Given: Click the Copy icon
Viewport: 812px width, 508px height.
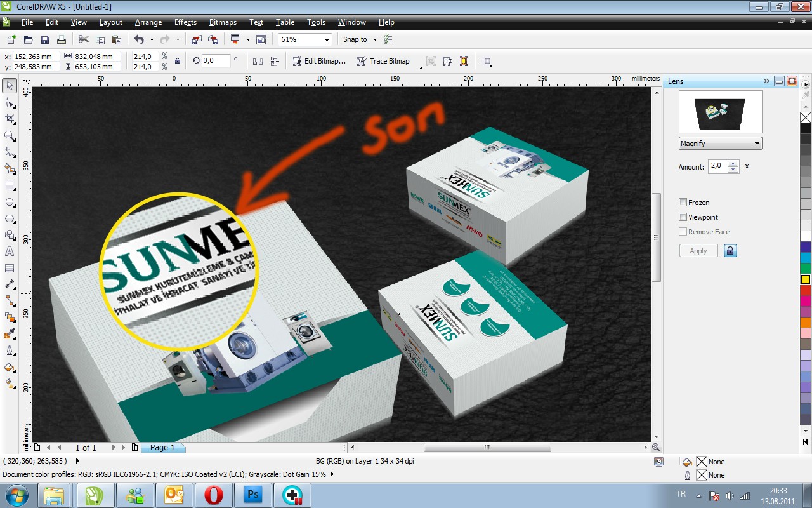Looking at the screenshot, I should tap(100, 39).
